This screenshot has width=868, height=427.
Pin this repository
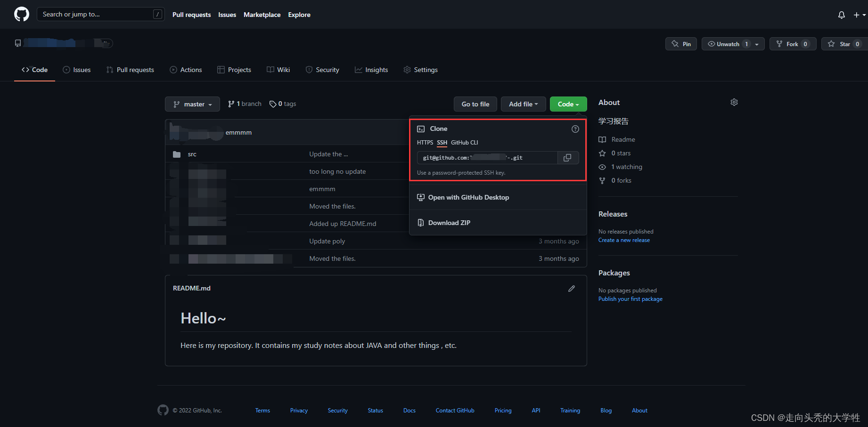(x=681, y=44)
